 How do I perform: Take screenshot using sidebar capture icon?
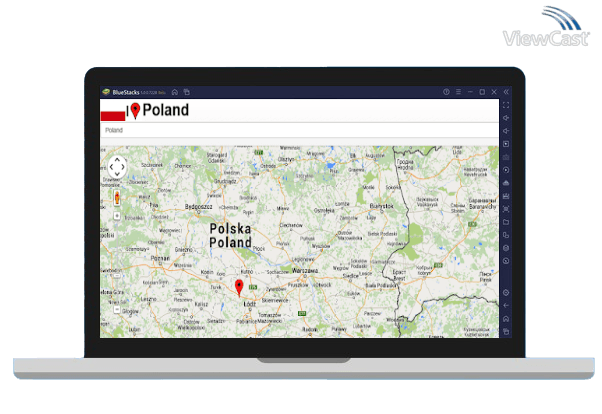506,209
